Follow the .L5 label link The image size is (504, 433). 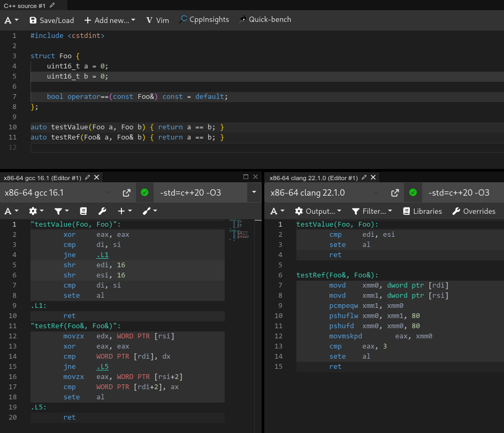pos(103,367)
